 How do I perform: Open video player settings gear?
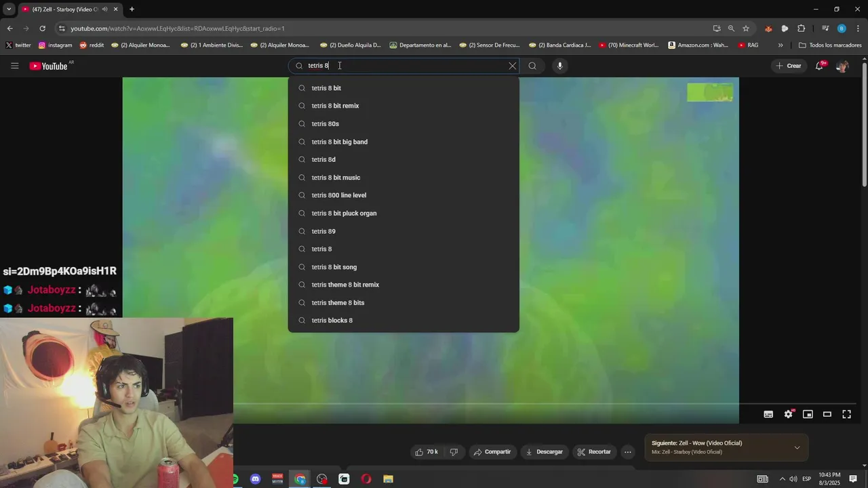click(788, 414)
